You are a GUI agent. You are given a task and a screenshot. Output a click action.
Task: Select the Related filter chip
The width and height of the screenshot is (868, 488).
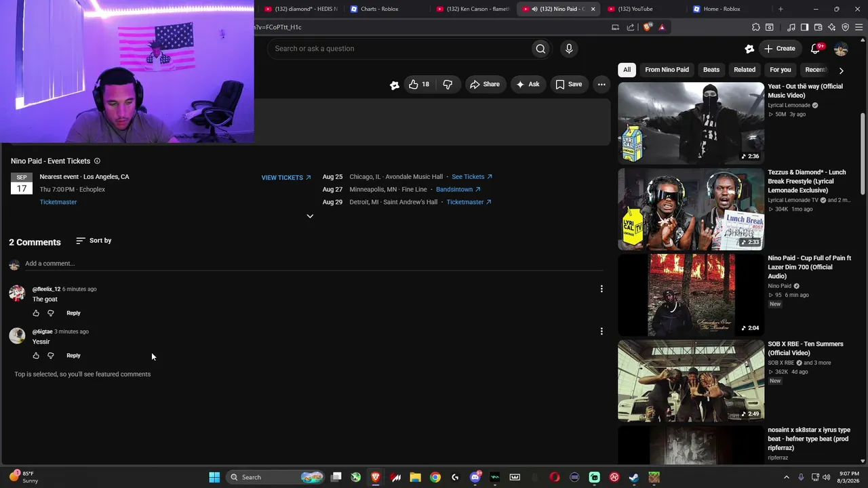(745, 70)
